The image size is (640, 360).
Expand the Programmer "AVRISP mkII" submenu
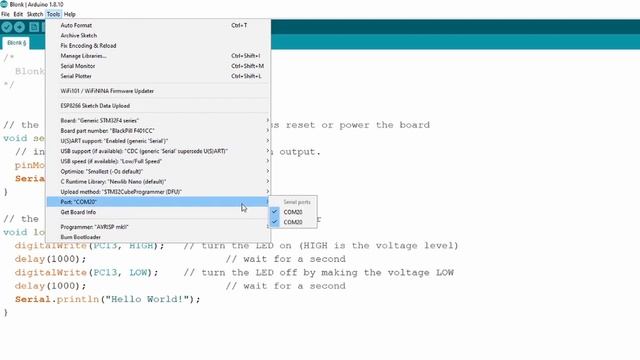click(158, 227)
